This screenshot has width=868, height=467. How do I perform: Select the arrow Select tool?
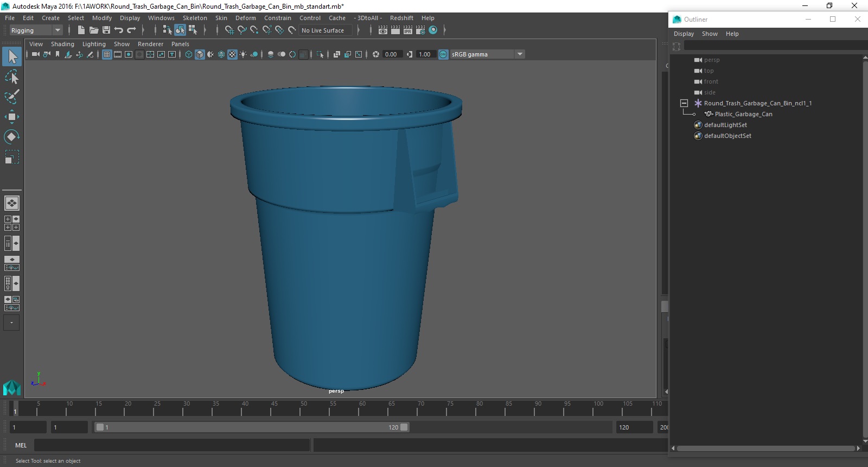pyautogui.click(x=12, y=56)
